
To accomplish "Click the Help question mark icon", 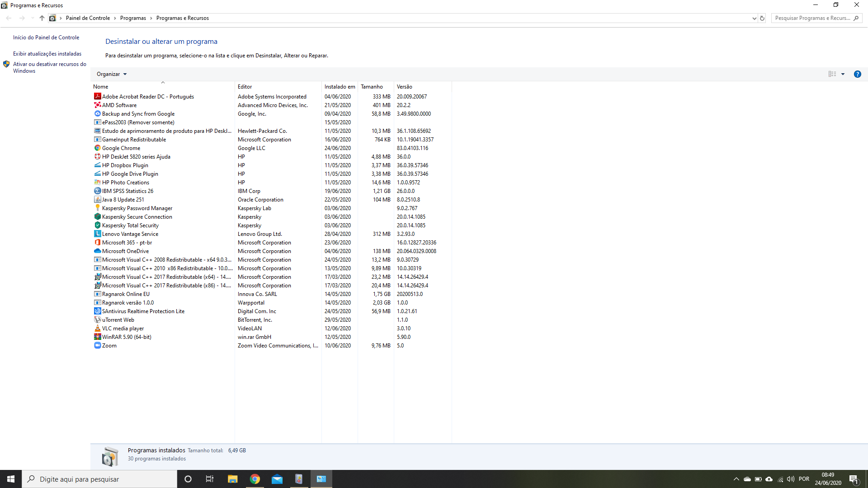I will coord(857,74).
